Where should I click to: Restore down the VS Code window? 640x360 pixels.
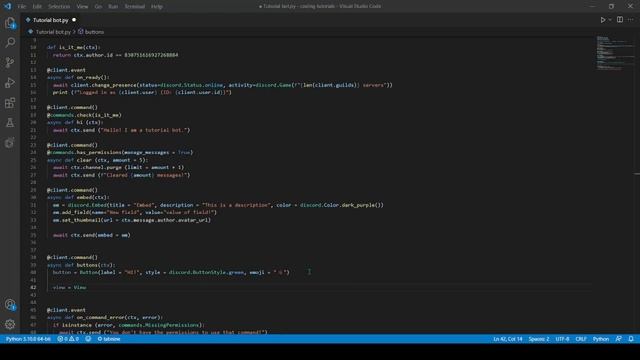tap(611, 6)
